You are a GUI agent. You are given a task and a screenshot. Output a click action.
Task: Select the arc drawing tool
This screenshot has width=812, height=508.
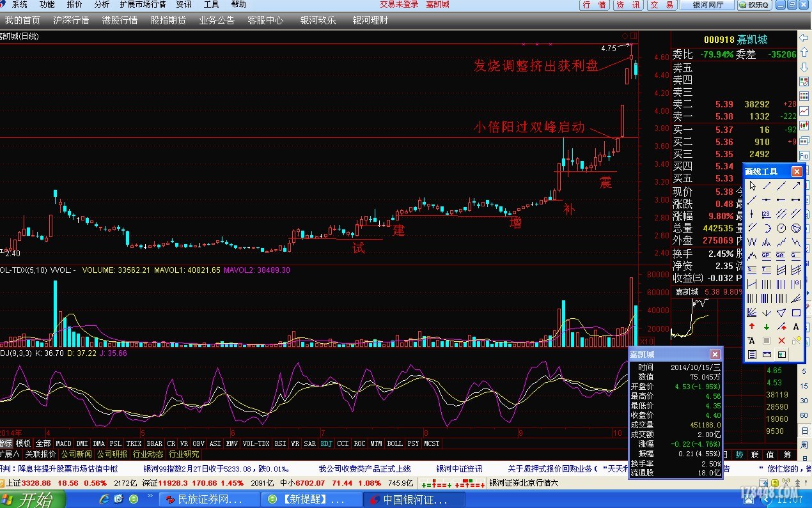tap(767, 228)
